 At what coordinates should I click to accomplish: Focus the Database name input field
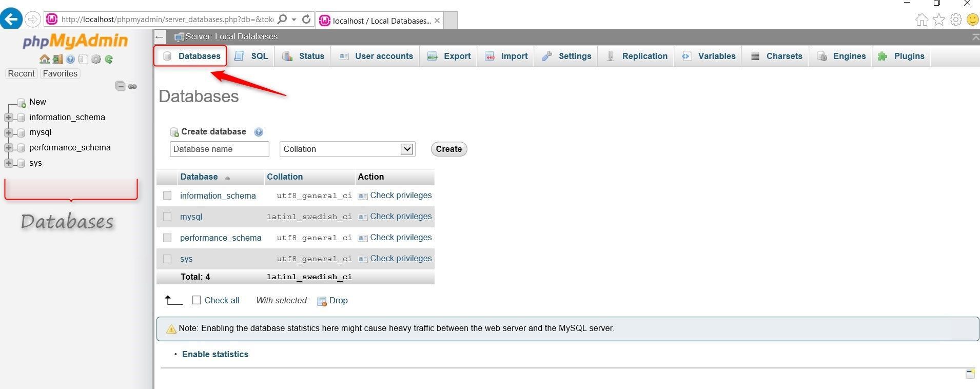(220, 149)
